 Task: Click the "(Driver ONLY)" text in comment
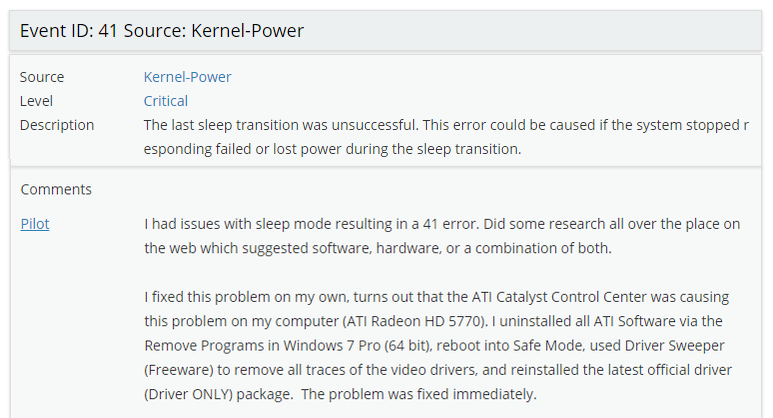point(192,394)
